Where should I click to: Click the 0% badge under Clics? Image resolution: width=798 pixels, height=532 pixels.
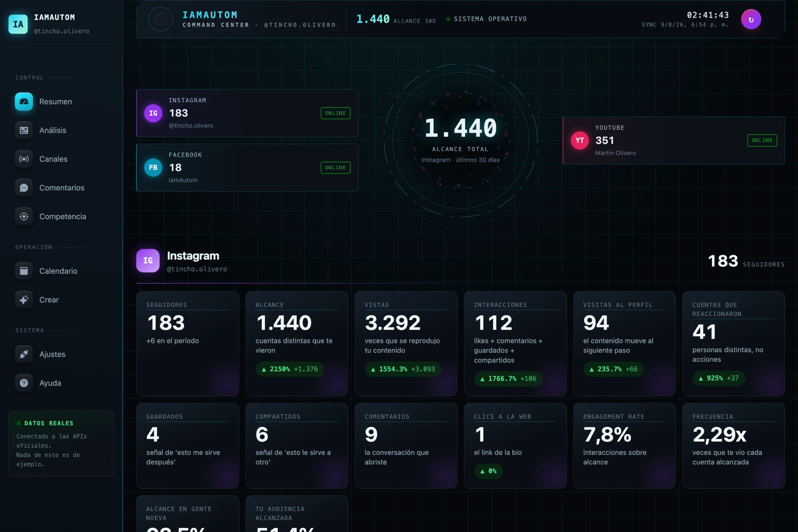(x=488, y=471)
